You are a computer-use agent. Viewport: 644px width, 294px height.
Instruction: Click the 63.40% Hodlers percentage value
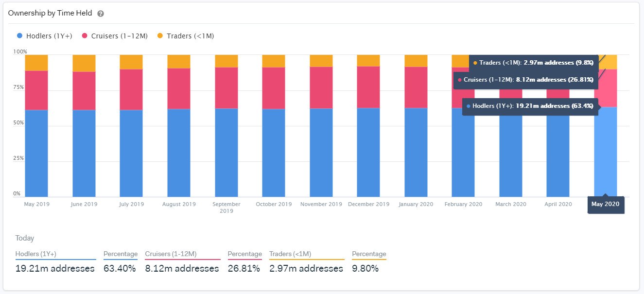click(x=120, y=268)
